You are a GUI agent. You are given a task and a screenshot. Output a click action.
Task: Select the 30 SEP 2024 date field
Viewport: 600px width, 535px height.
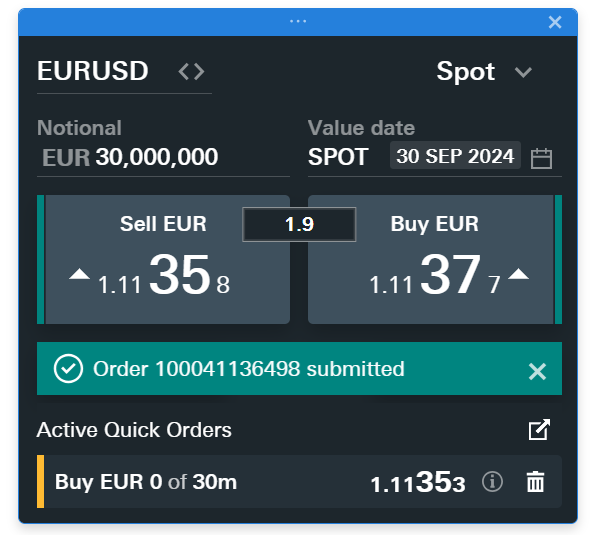[x=455, y=156]
